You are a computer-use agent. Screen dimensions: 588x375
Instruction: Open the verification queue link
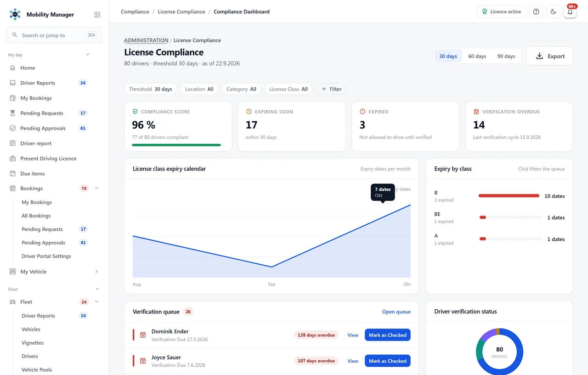[x=396, y=312]
